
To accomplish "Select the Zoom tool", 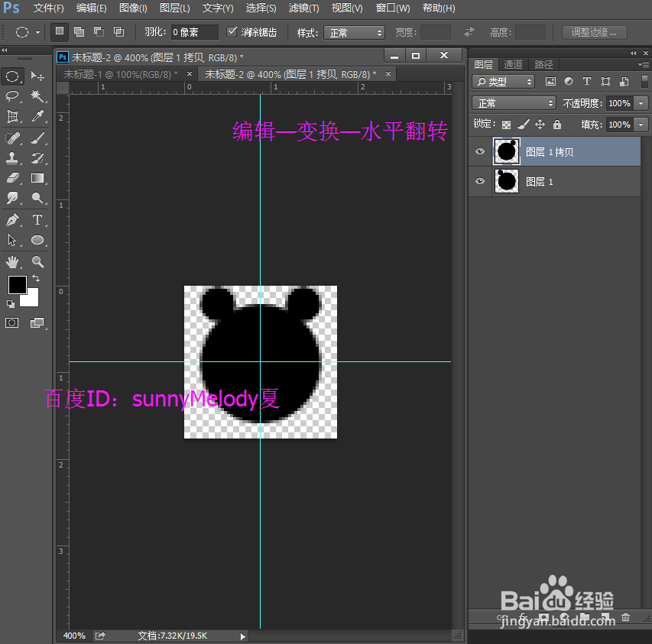I will 37,262.
